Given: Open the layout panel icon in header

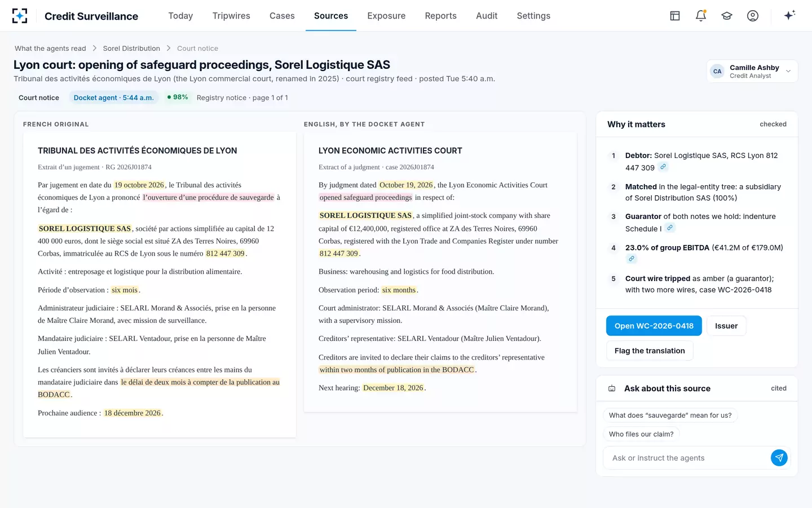Looking at the screenshot, I should pyautogui.click(x=675, y=16).
